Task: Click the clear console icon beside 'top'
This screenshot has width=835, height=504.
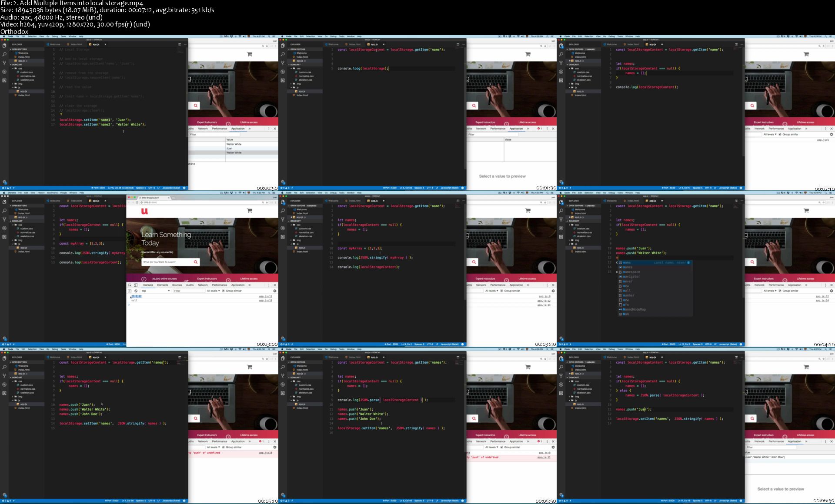Action: click(136, 291)
